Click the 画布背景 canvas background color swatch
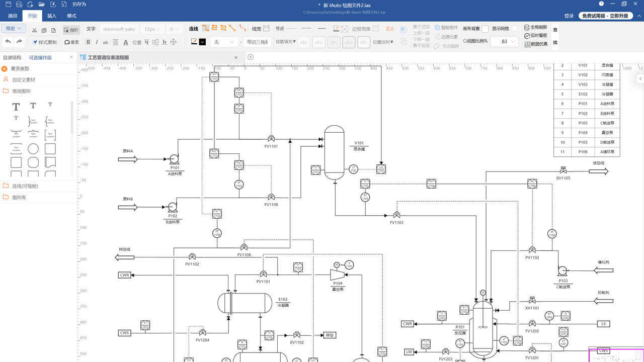 tap(485, 29)
